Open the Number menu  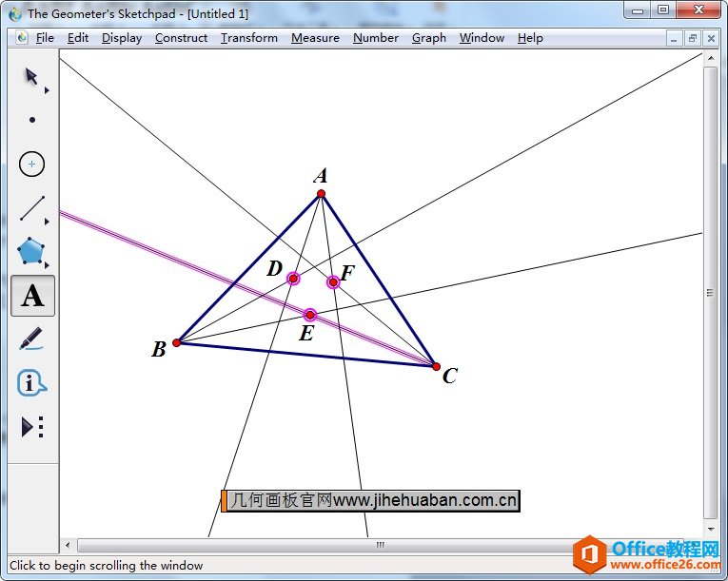click(376, 38)
